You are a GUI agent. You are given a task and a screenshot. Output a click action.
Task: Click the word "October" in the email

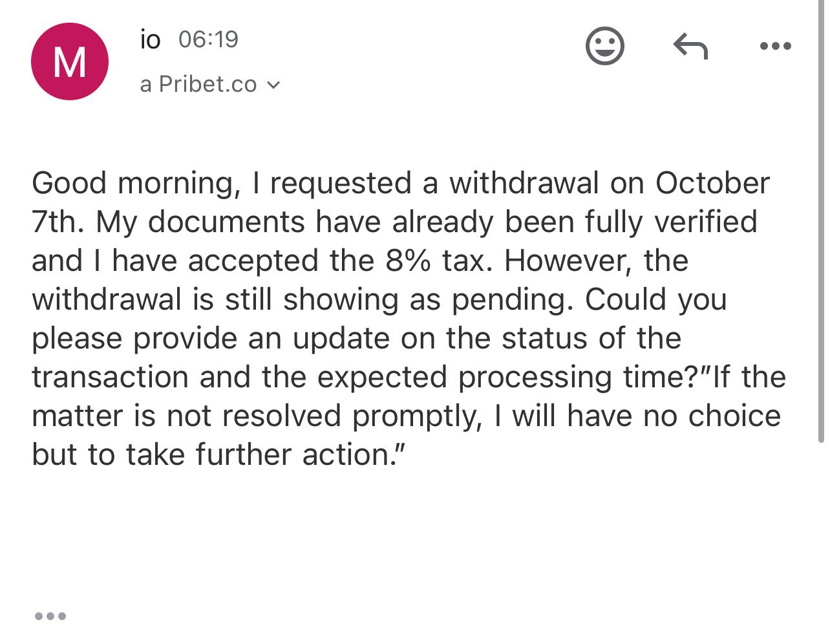point(712,183)
